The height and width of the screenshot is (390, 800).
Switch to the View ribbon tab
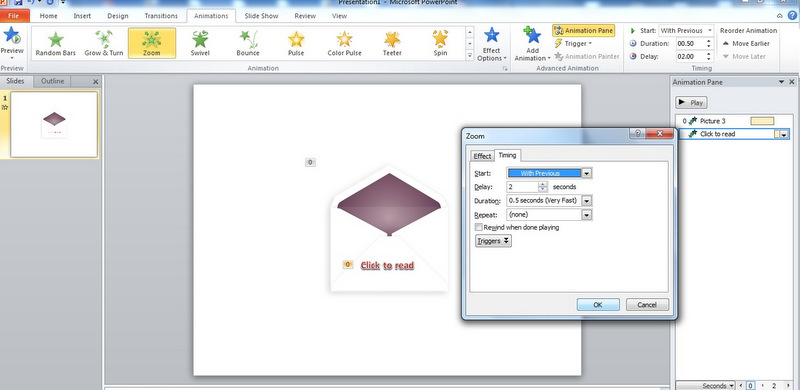340,16
